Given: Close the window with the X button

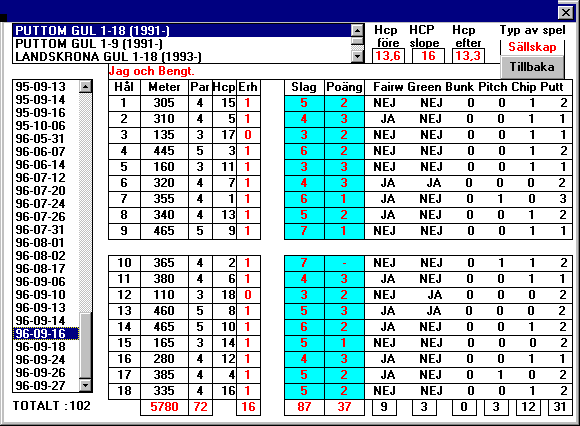Looking at the screenshot, I should (x=566, y=13).
